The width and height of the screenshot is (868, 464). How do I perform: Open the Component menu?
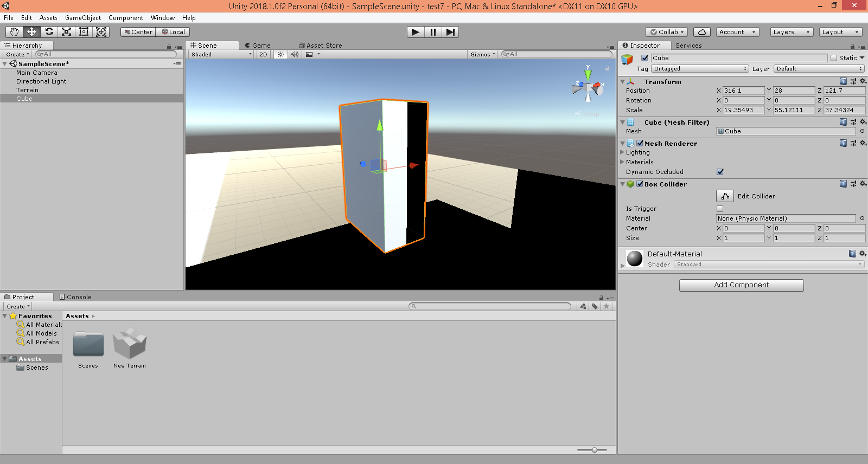126,18
